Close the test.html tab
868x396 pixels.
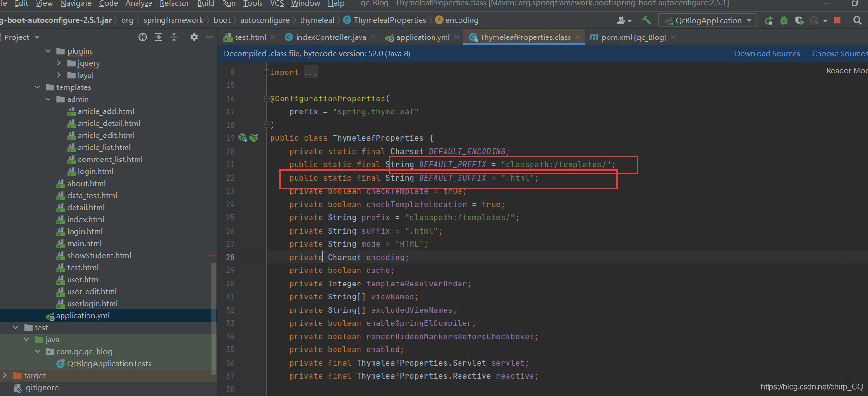coord(273,37)
